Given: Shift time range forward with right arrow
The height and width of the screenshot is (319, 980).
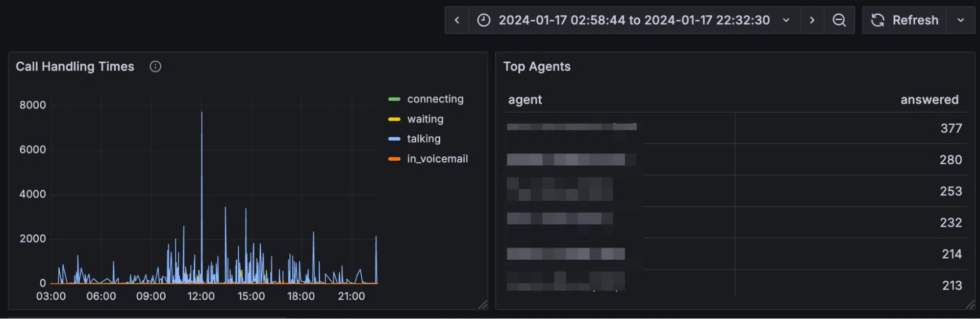Looking at the screenshot, I should pyautogui.click(x=812, y=20).
